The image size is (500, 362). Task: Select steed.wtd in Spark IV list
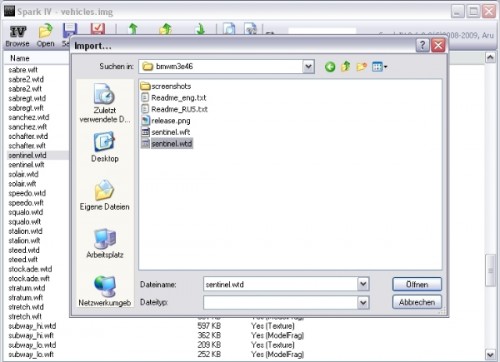(x=24, y=250)
